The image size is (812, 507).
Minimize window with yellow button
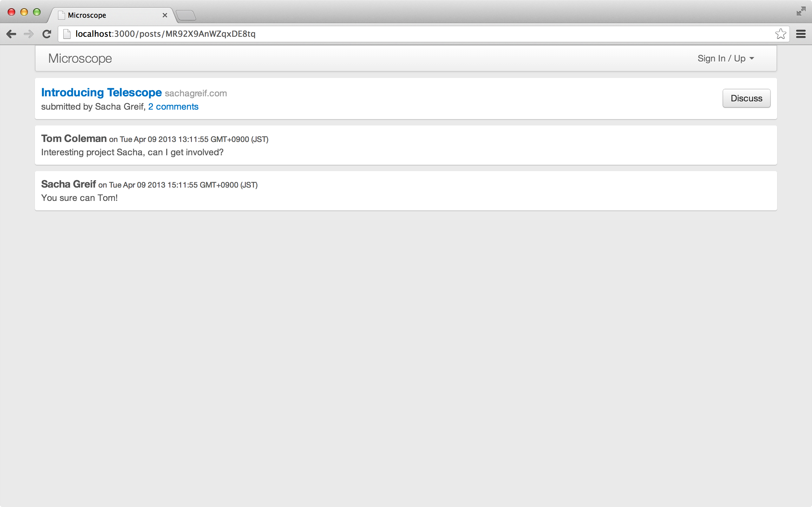(24, 12)
